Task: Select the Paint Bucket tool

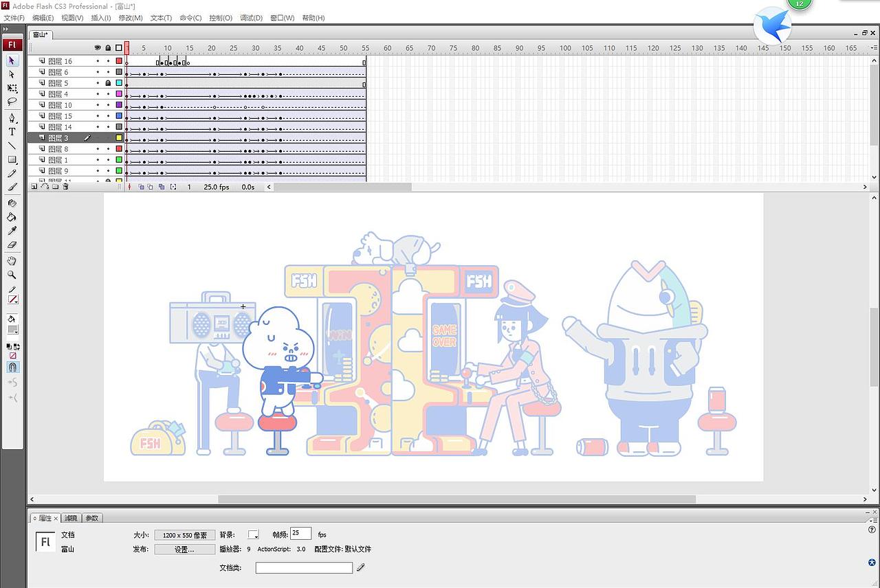Action: click(12, 217)
